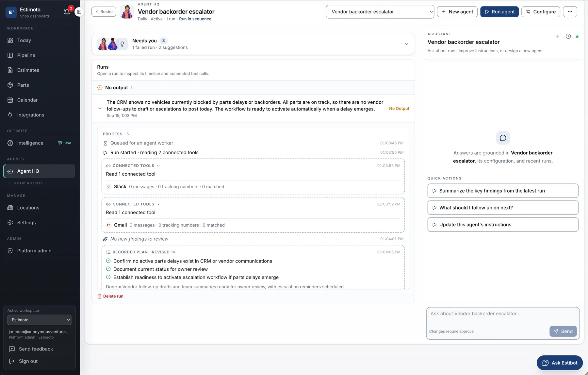
Task: Select Summarize the key findings quick action
Action: 503,191
